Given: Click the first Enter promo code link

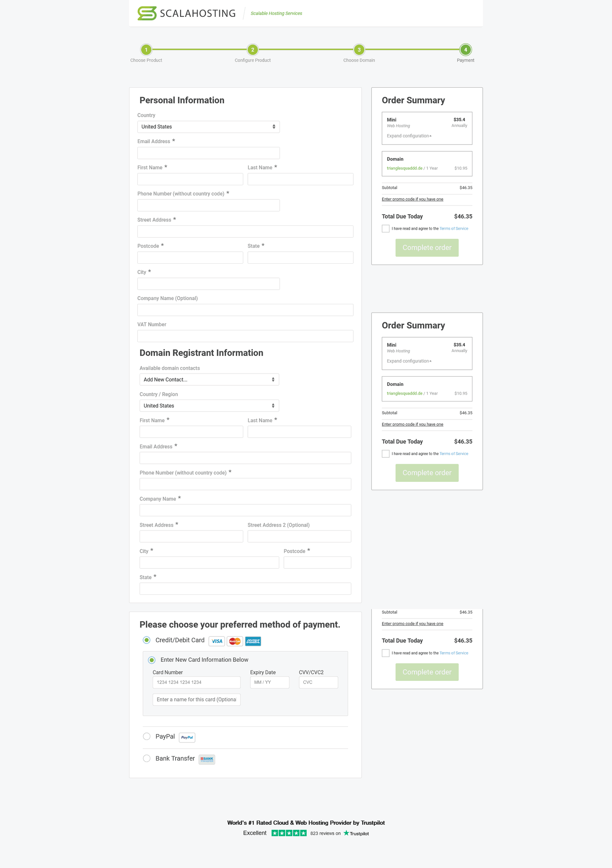Looking at the screenshot, I should [412, 199].
